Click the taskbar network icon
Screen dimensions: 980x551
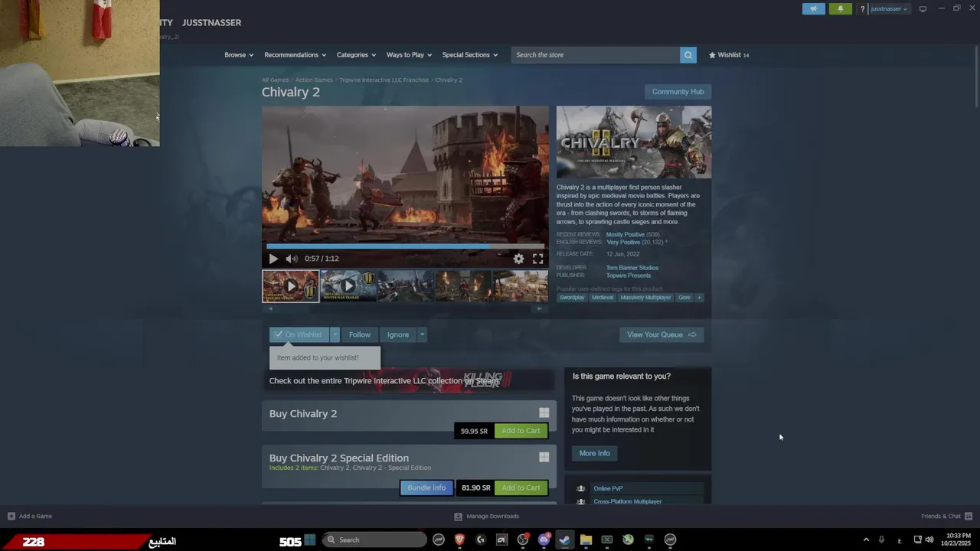click(917, 540)
